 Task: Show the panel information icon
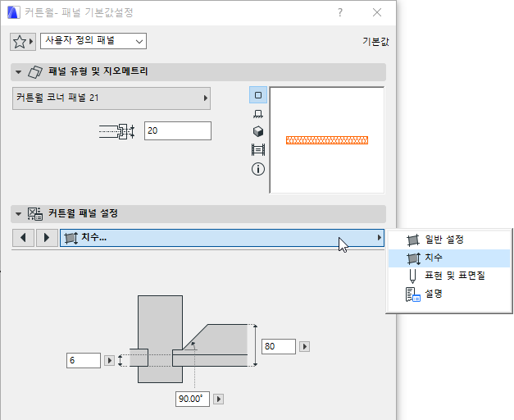258,169
